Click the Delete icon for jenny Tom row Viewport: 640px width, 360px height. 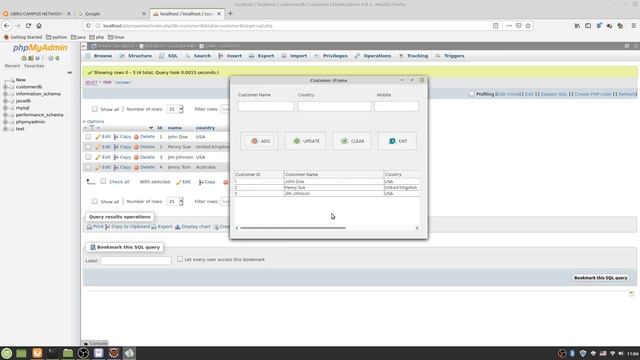tap(136, 167)
